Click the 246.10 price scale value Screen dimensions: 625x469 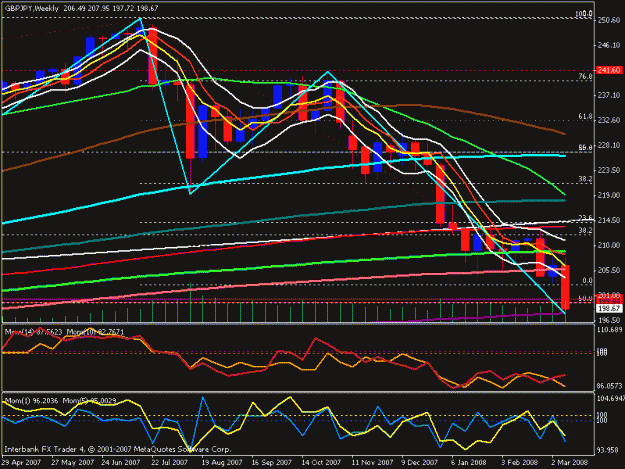click(x=609, y=45)
